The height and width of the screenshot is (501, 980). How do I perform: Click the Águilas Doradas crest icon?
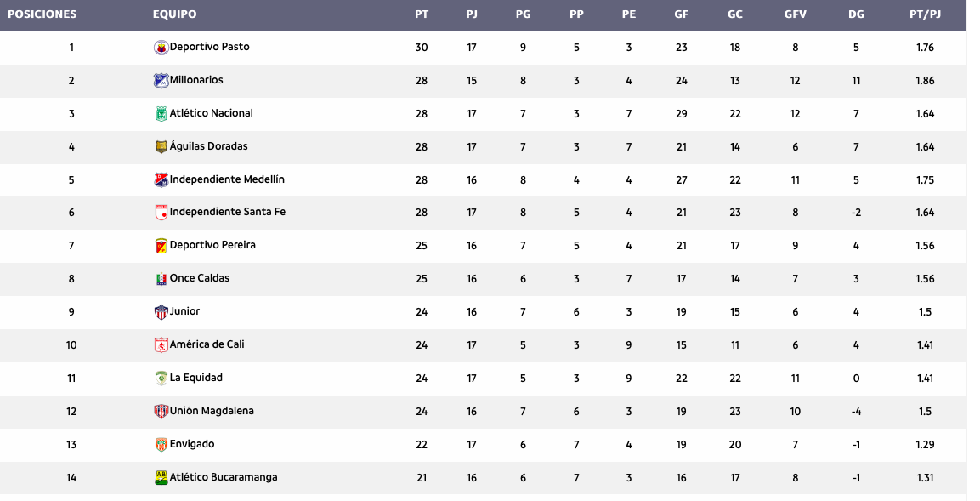click(x=161, y=147)
